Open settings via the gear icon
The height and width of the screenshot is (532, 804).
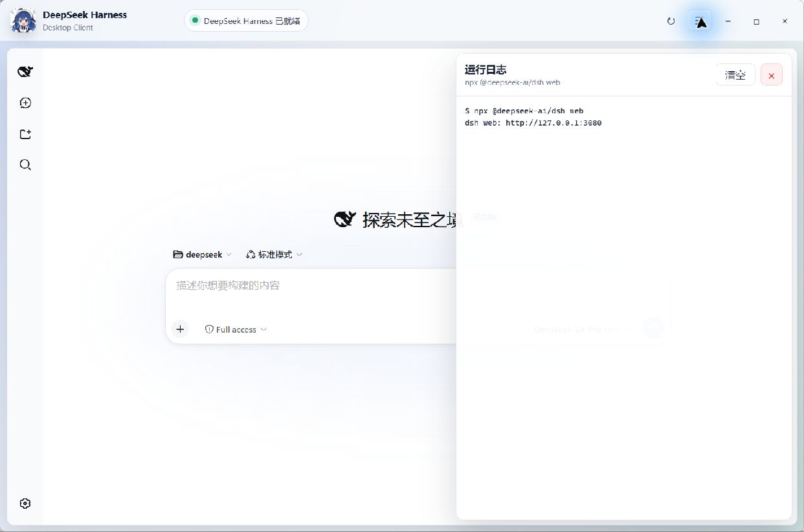click(25, 504)
